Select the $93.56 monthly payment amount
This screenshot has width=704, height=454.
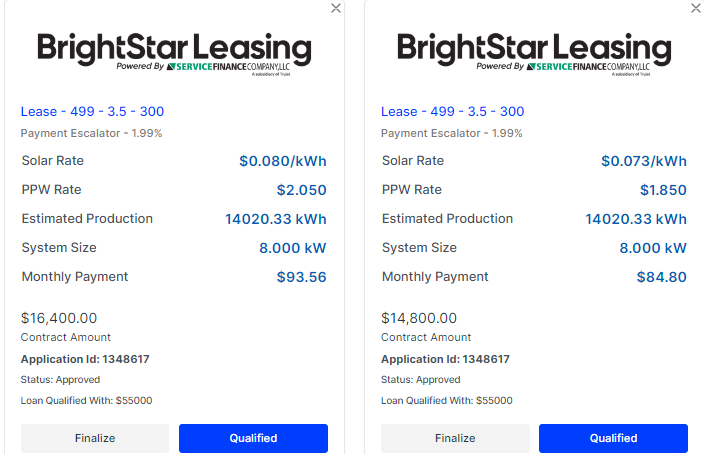coord(302,277)
